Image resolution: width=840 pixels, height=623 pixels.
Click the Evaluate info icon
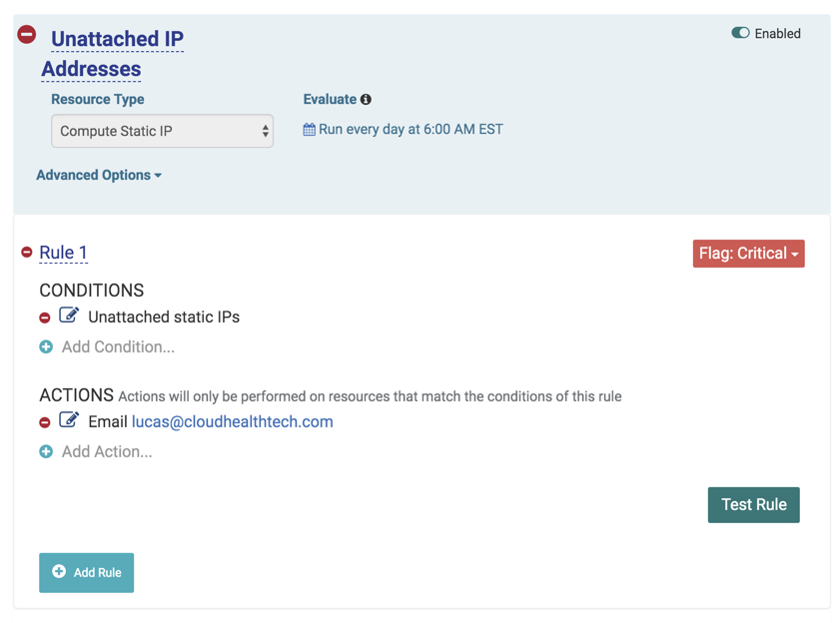[367, 100]
